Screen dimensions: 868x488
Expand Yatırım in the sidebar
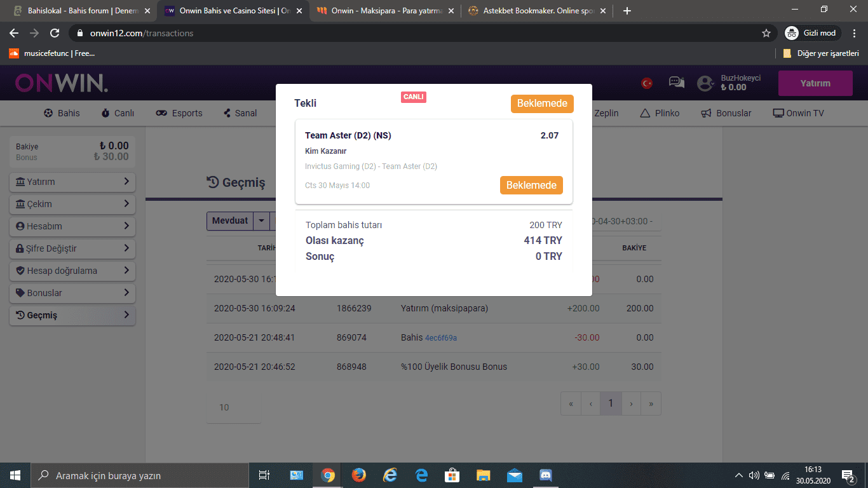point(72,182)
